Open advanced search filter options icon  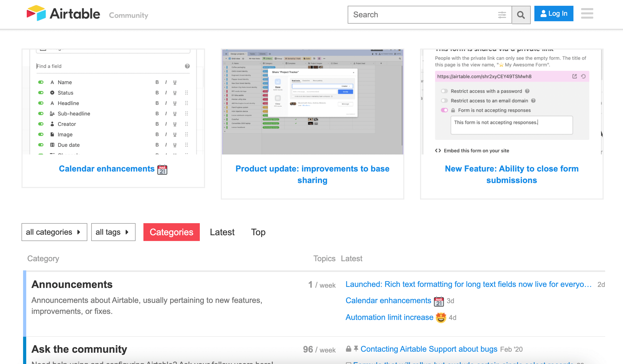click(502, 15)
